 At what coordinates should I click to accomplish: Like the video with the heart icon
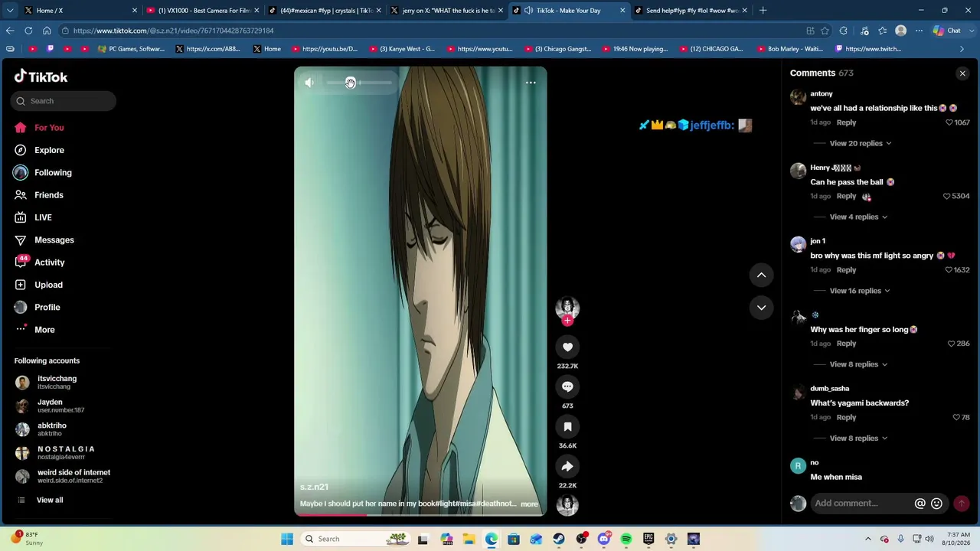pyautogui.click(x=567, y=347)
